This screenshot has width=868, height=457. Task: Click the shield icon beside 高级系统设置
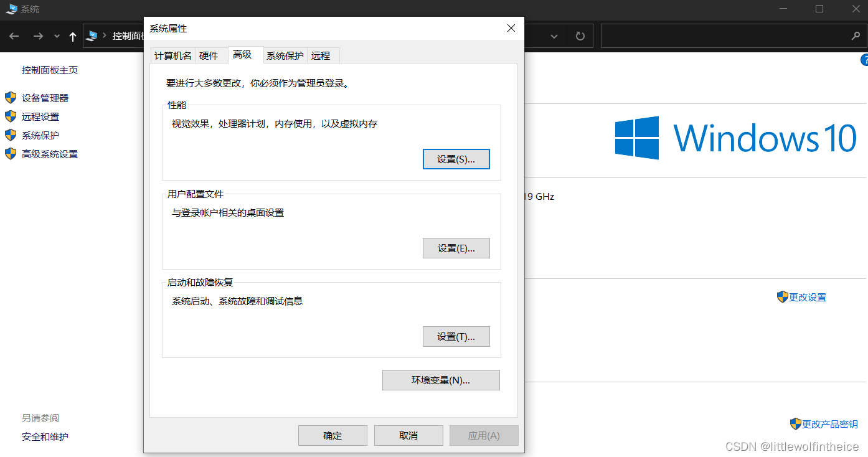click(x=11, y=154)
